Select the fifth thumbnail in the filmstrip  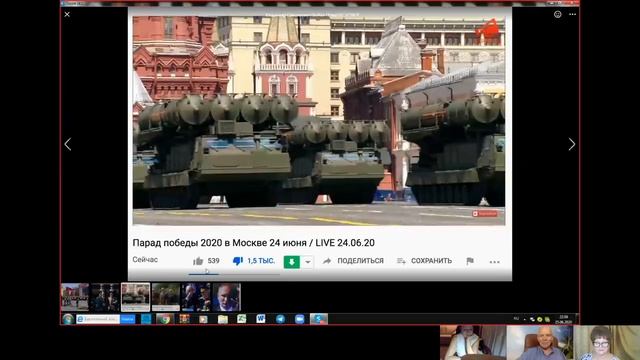[196, 297]
